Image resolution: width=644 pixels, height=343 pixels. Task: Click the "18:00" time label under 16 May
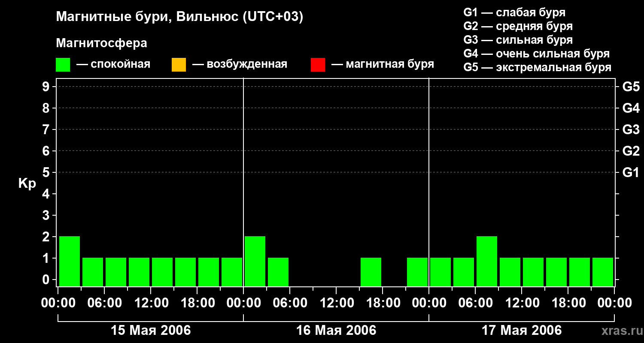point(383,303)
